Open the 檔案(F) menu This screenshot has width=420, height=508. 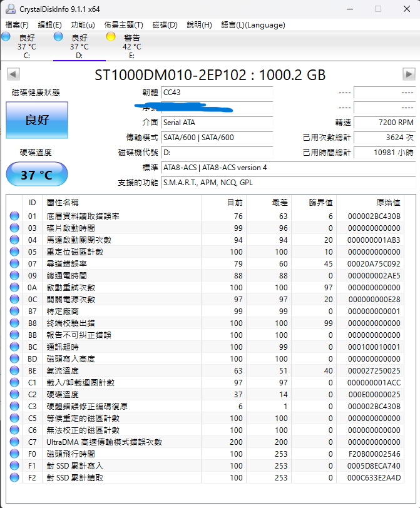pyautogui.click(x=17, y=25)
